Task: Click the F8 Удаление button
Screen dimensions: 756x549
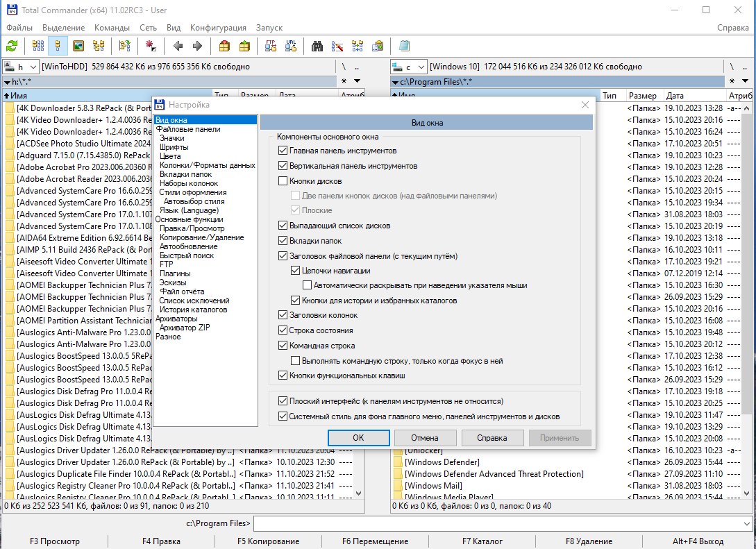Action: (x=589, y=541)
